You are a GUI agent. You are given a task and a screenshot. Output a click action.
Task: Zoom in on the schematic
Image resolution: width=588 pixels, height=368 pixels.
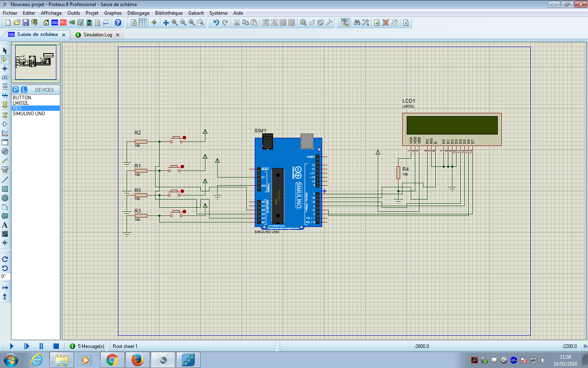coord(174,22)
